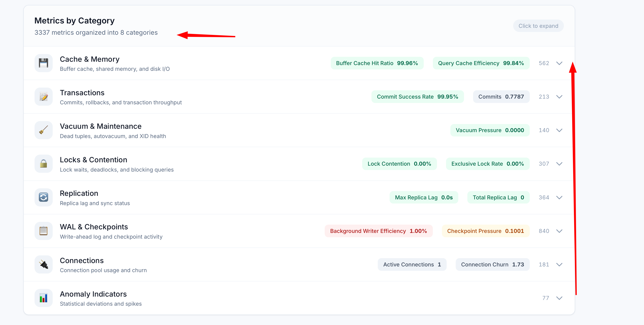
Task: Expand the Cache & Memory chevron
Action: (559, 63)
